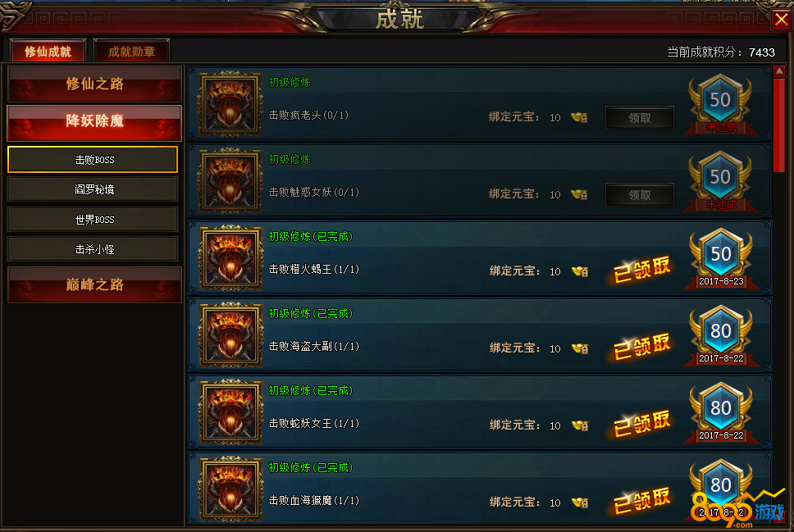
Task: Expand the 巅峰之路 category
Action: pyautogui.click(x=94, y=284)
